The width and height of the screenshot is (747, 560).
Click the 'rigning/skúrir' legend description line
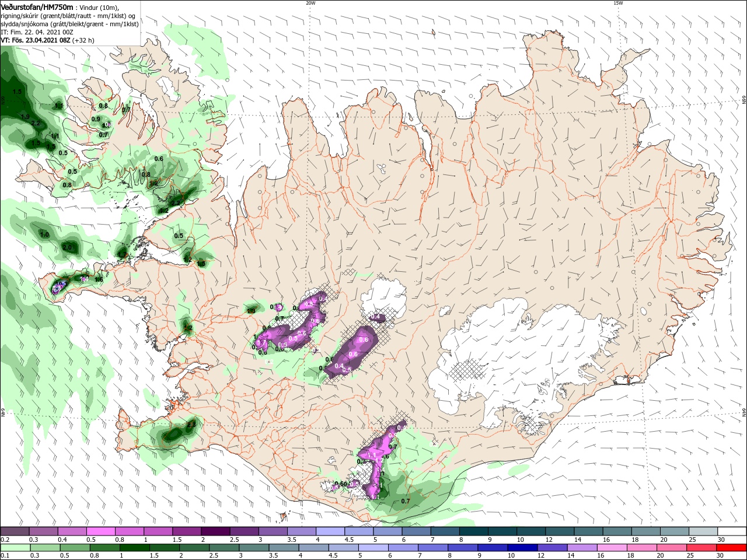(x=68, y=16)
